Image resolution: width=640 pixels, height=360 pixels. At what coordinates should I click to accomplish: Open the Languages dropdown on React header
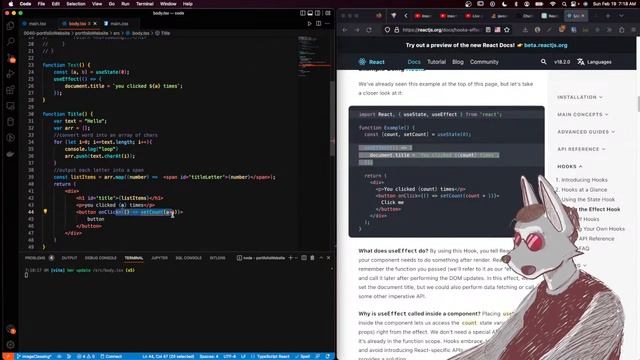[594, 62]
